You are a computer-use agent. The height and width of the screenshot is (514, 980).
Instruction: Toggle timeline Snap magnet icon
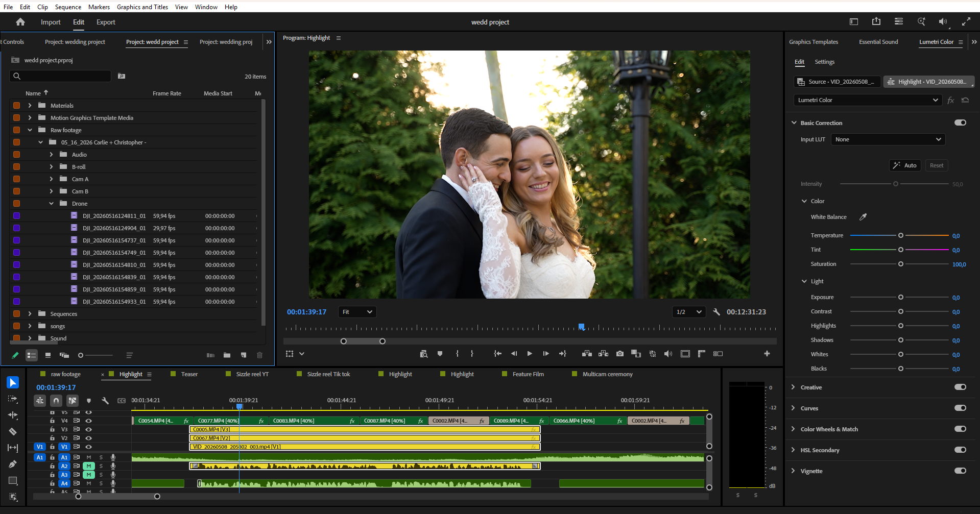click(56, 401)
